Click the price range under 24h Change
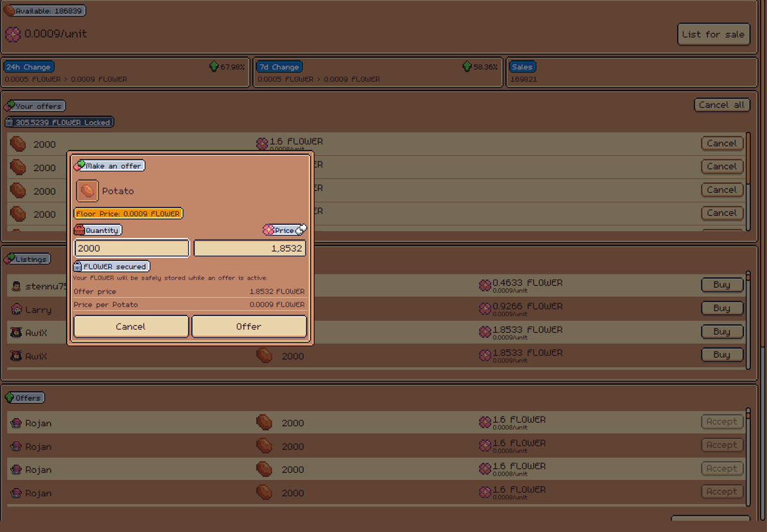The image size is (767, 532). [x=66, y=79]
